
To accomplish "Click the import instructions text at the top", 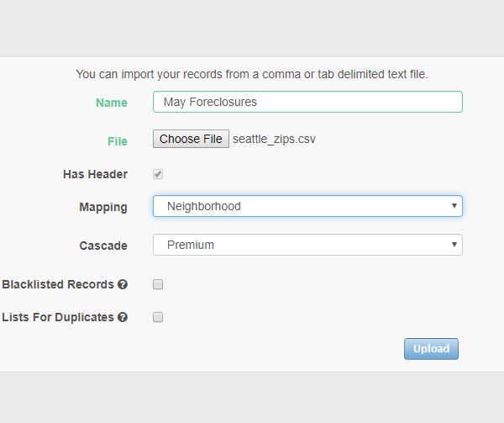I will click(x=252, y=74).
